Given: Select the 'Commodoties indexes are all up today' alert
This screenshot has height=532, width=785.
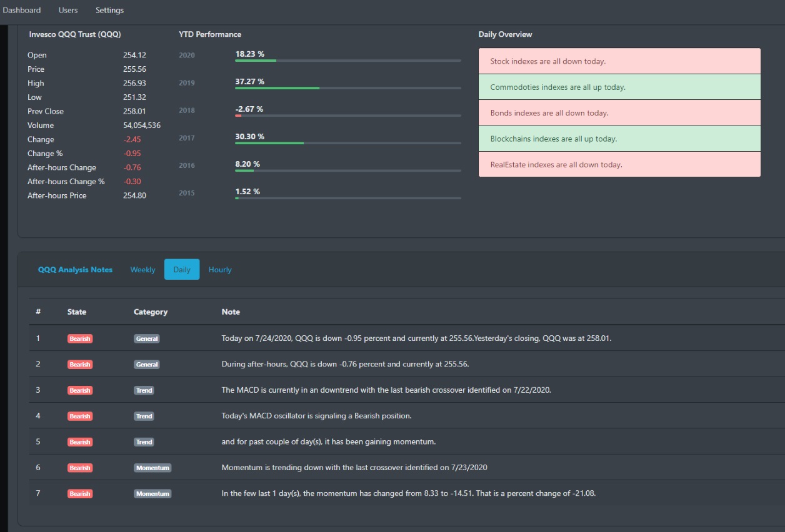Looking at the screenshot, I should [619, 87].
